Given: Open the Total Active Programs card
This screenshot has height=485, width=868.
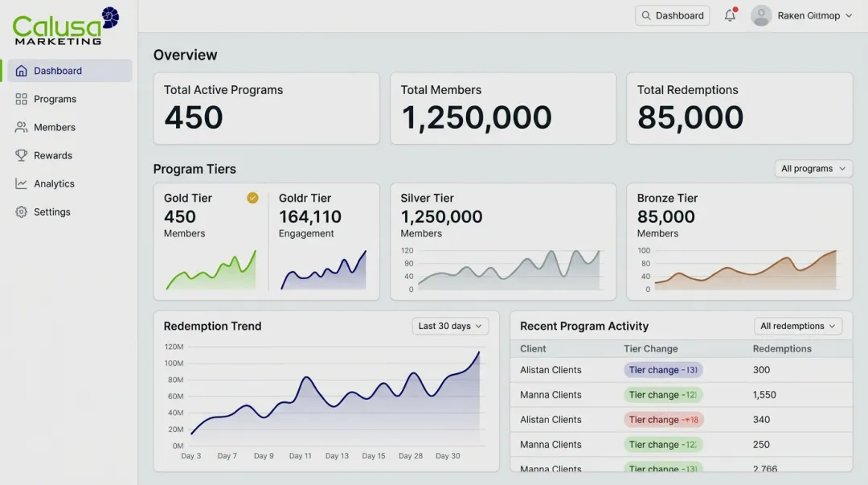Looking at the screenshot, I should click(x=266, y=109).
